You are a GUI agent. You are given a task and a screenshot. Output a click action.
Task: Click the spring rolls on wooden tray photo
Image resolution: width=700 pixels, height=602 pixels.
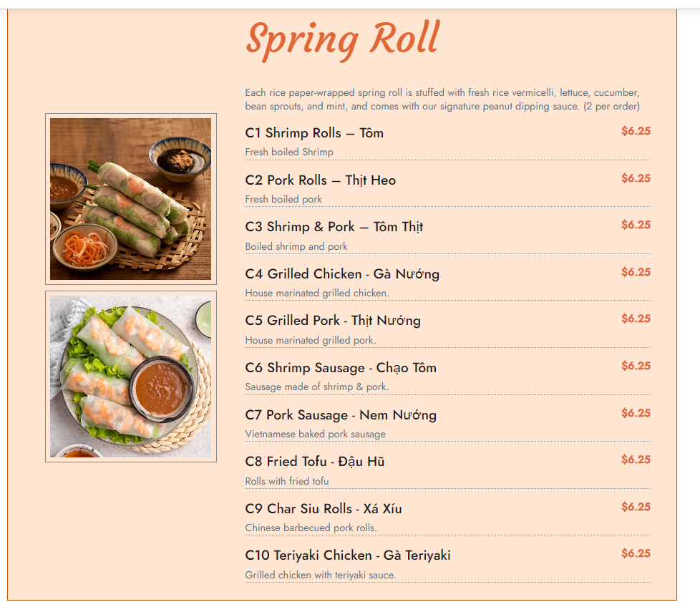131,199
